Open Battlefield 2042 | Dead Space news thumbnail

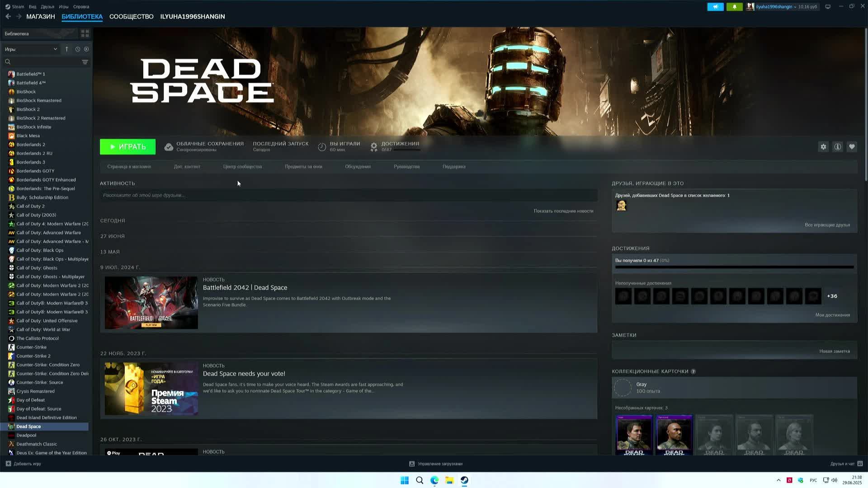click(151, 303)
